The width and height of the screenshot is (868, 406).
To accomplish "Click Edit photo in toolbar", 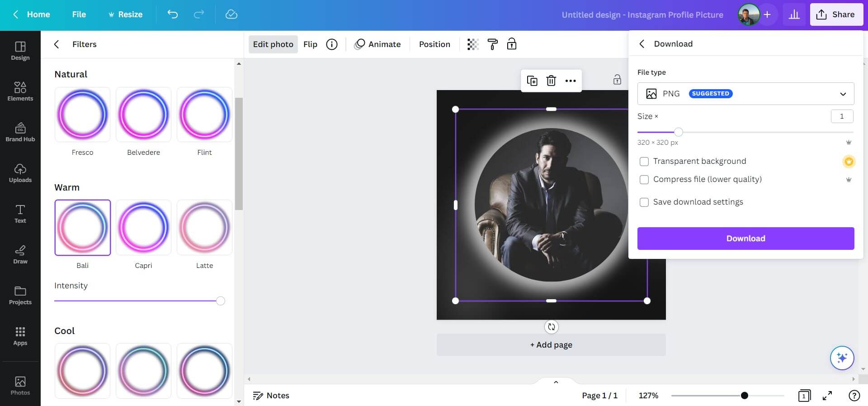I will (273, 44).
